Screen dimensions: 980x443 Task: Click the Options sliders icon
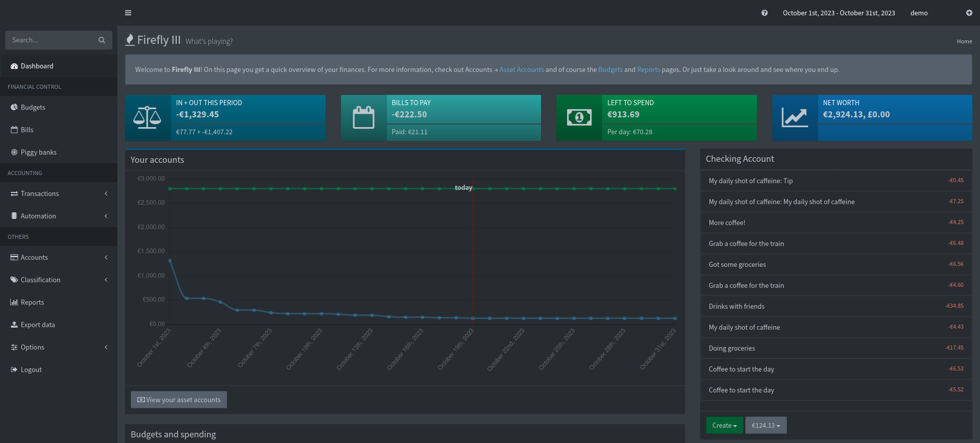coord(14,347)
